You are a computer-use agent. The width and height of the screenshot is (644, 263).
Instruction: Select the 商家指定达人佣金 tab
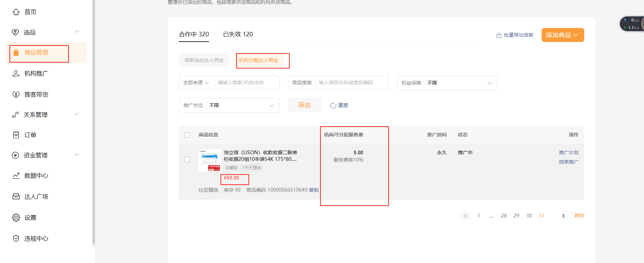point(204,60)
